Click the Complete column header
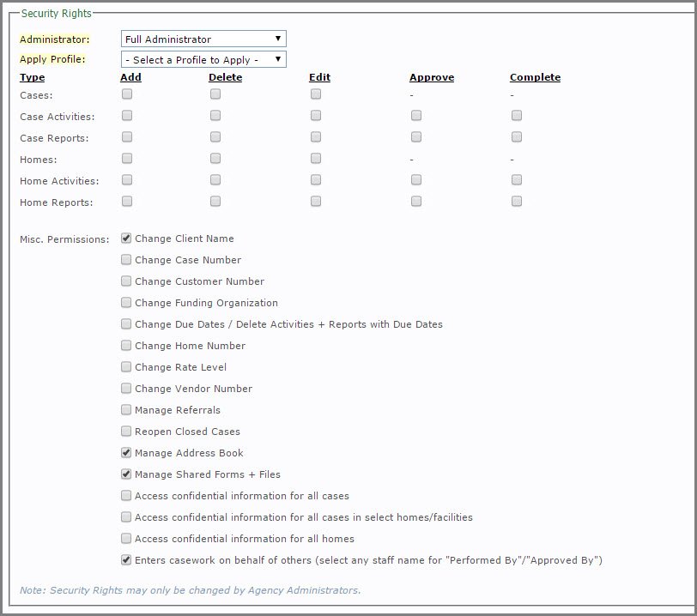697x616 pixels. [x=536, y=77]
